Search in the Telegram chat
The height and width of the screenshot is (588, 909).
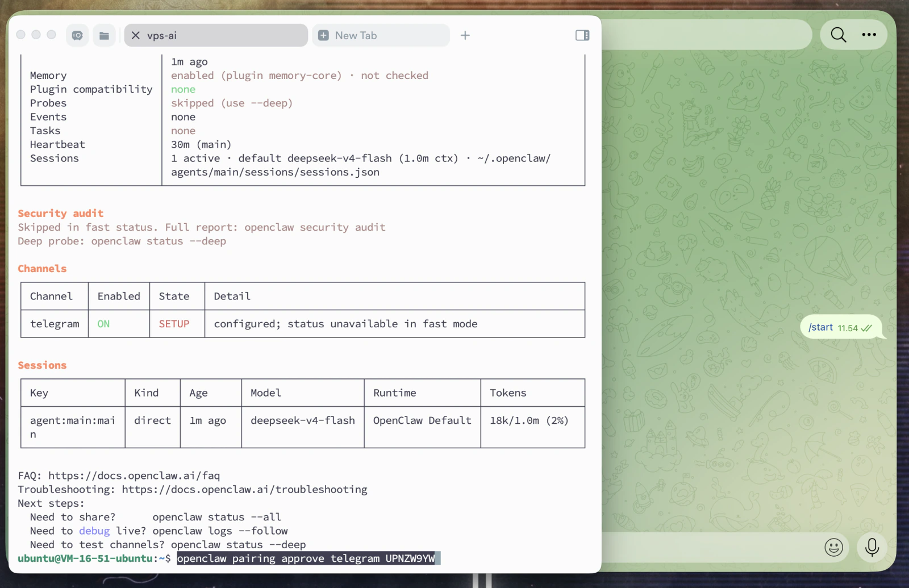coord(839,35)
